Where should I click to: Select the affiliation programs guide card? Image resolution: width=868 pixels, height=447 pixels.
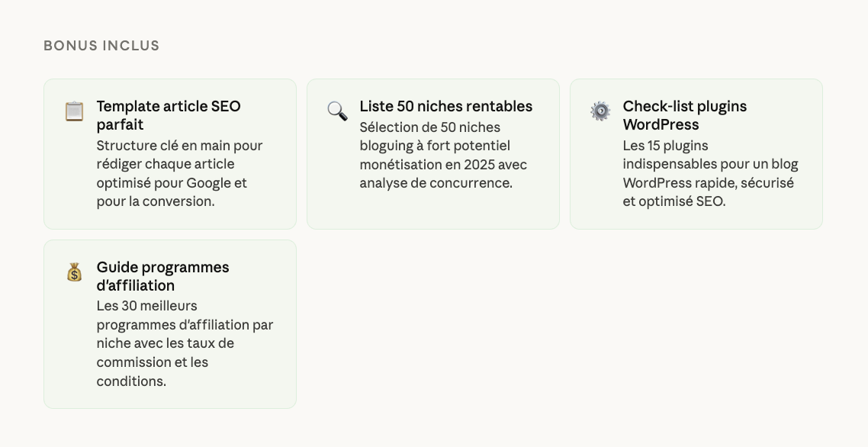pyautogui.click(x=169, y=397)
